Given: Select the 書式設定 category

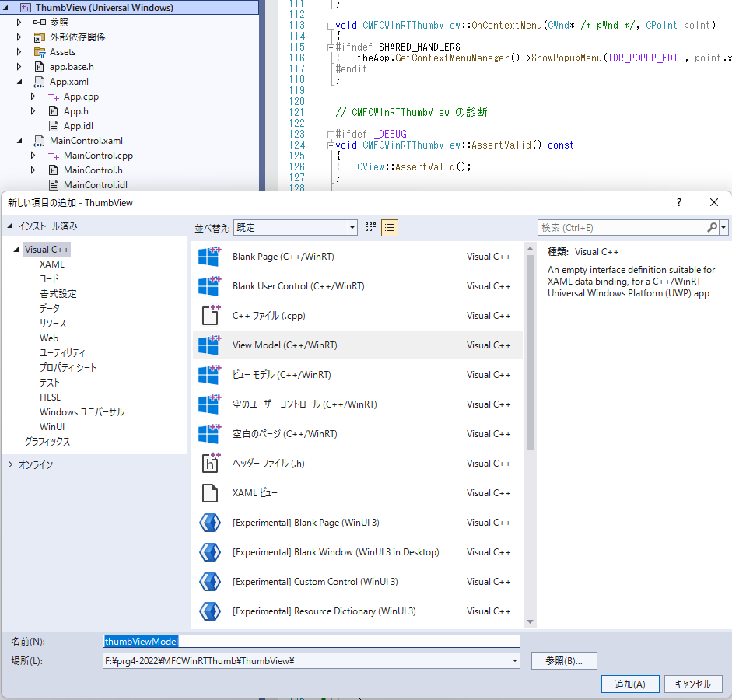Looking at the screenshot, I should [58, 293].
